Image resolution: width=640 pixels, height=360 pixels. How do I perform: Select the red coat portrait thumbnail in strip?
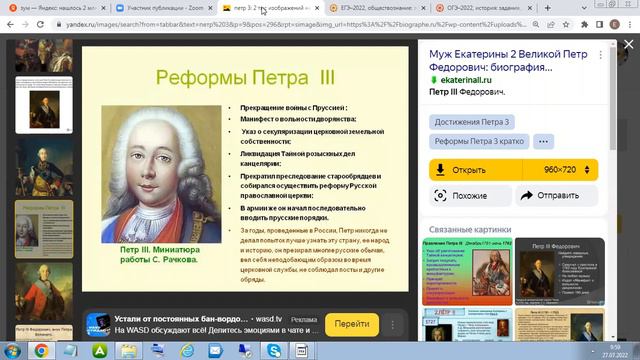(x=44, y=291)
